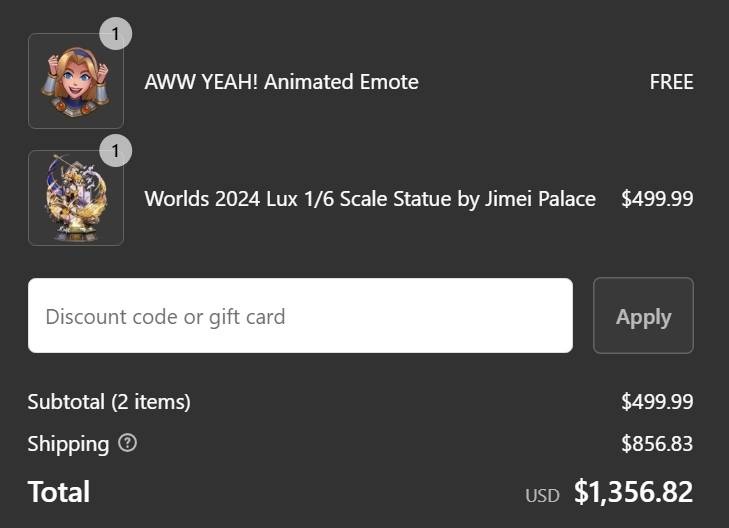Click the AWW YEAH! emote thumbnail

point(76,81)
